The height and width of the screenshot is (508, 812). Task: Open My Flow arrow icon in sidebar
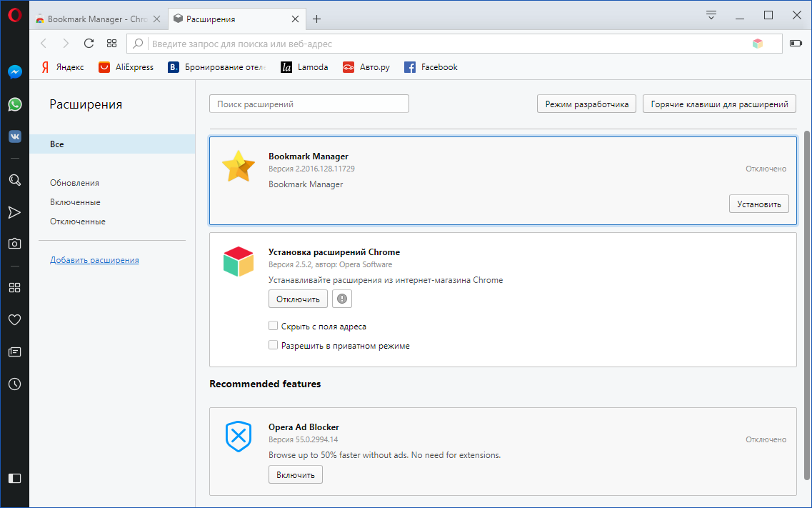[x=14, y=212]
